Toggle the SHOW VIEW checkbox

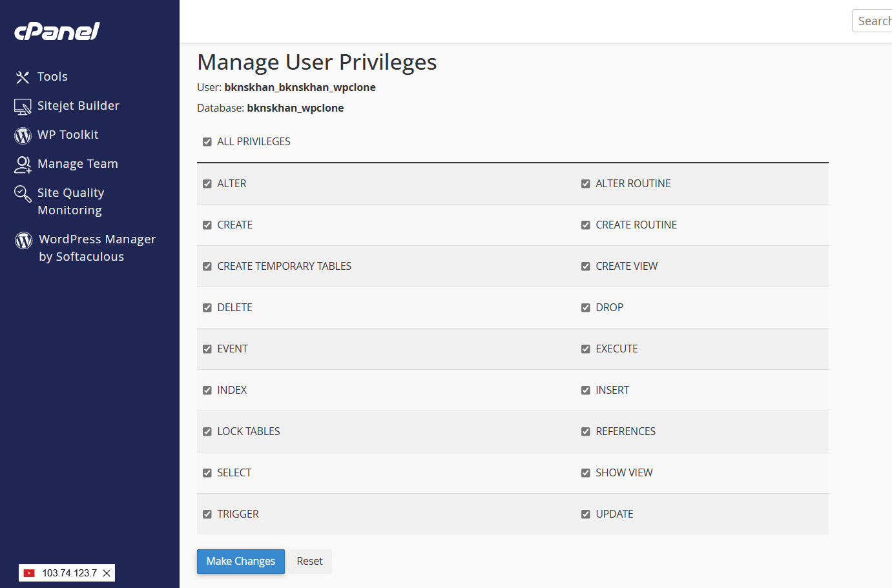coord(586,473)
